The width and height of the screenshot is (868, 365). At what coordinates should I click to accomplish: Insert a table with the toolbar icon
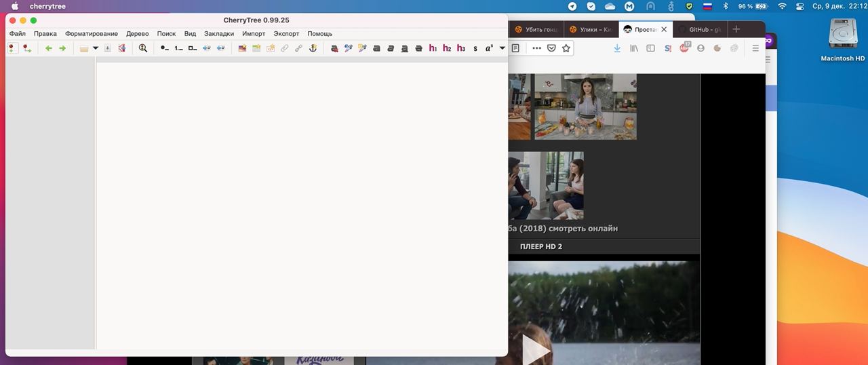pos(256,48)
